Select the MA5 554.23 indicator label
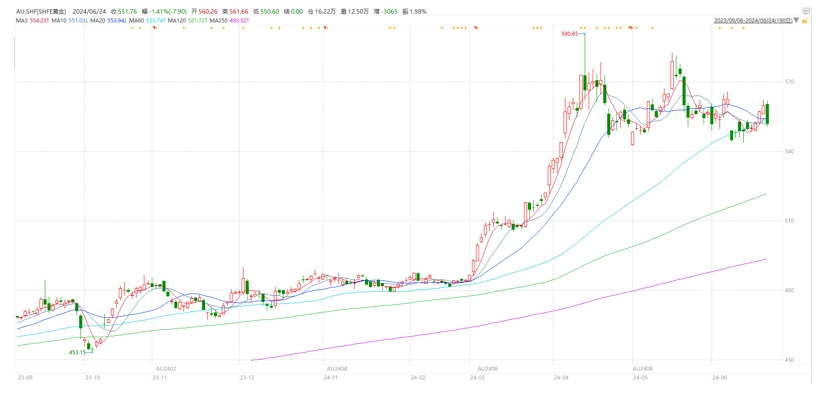Viewport: 821px width, 397px height. tap(32, 19)
